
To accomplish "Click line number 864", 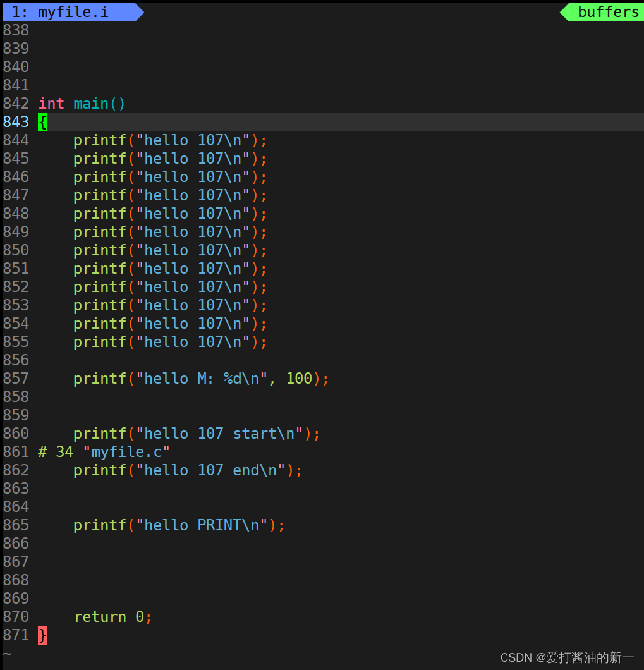I will click(x=16, y=507).
